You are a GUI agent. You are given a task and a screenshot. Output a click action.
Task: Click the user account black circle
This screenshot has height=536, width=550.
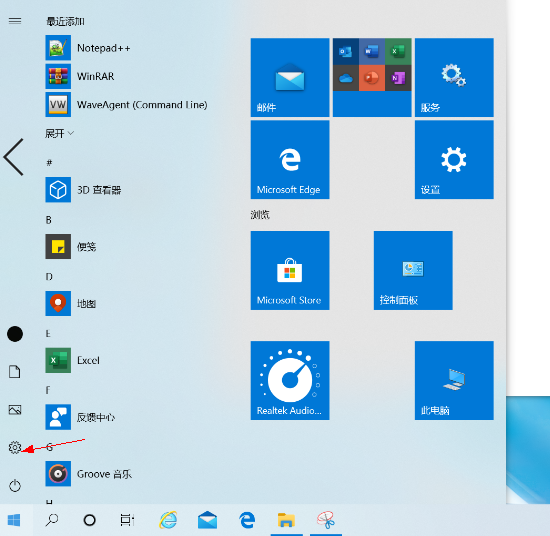[x=15, y=334]
